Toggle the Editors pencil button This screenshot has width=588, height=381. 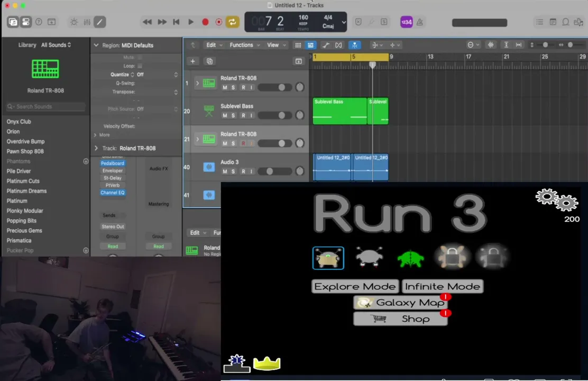99,22
